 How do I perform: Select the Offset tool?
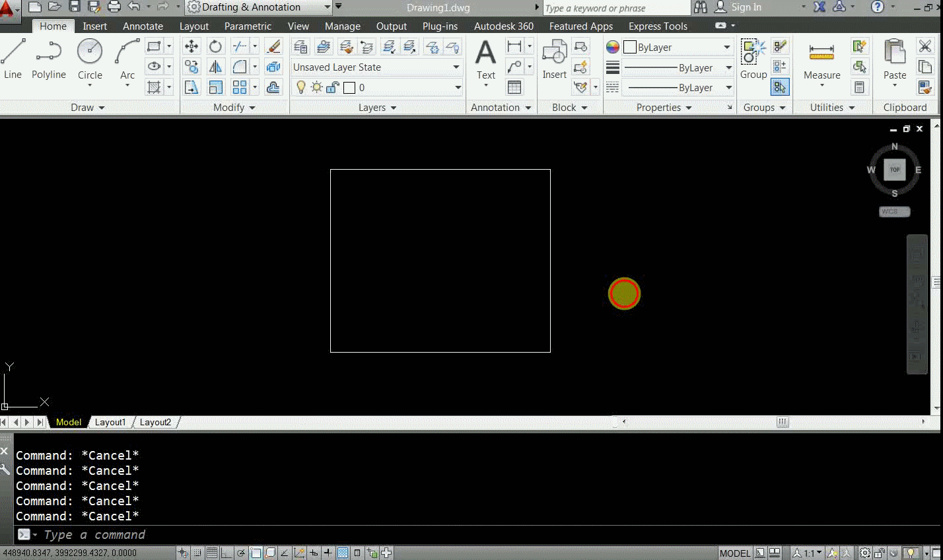(x=273, y=87)
